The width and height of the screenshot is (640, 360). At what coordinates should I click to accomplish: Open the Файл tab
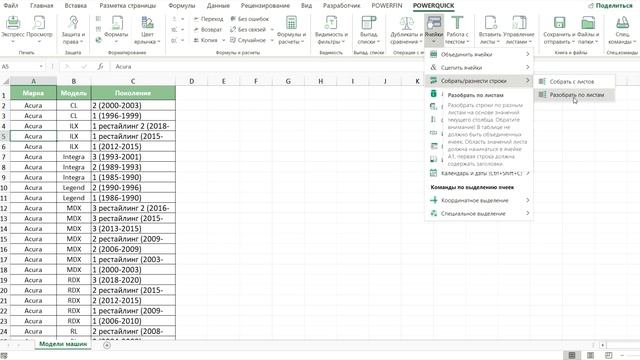(x=11, y=6)
